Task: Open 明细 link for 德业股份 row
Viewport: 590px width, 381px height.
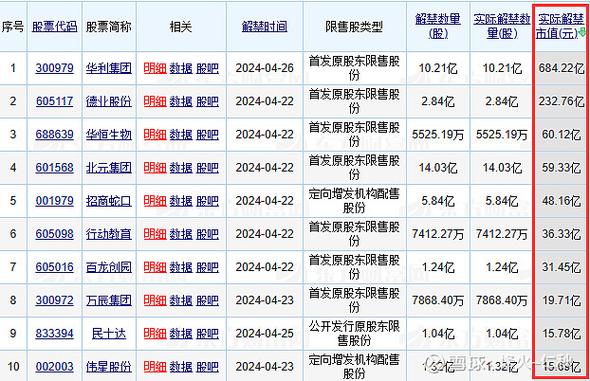Action: pos(155,101)
